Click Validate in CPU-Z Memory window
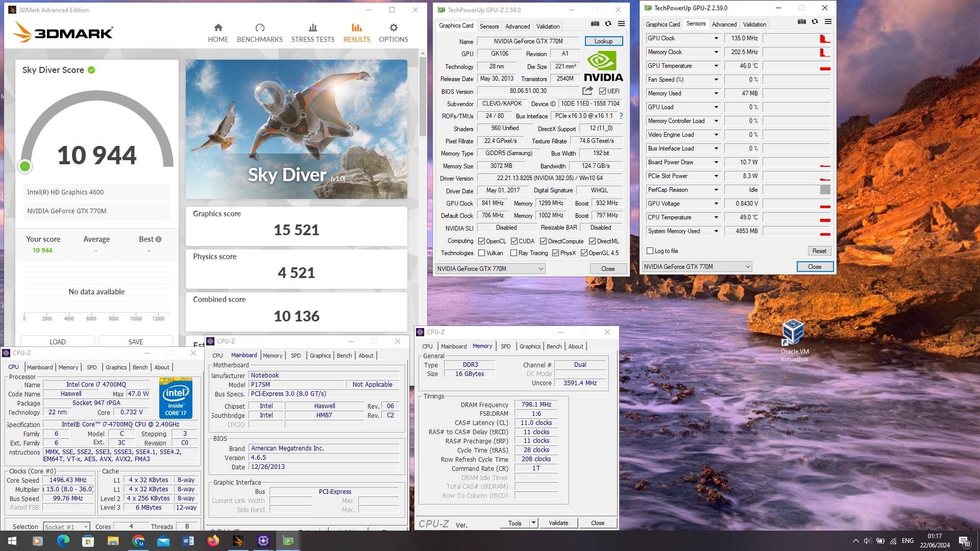The image size is (980, 551). point(558,523)
